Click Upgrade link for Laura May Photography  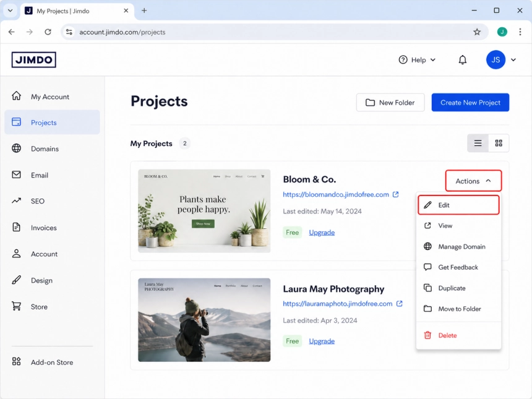coord(322,341)
